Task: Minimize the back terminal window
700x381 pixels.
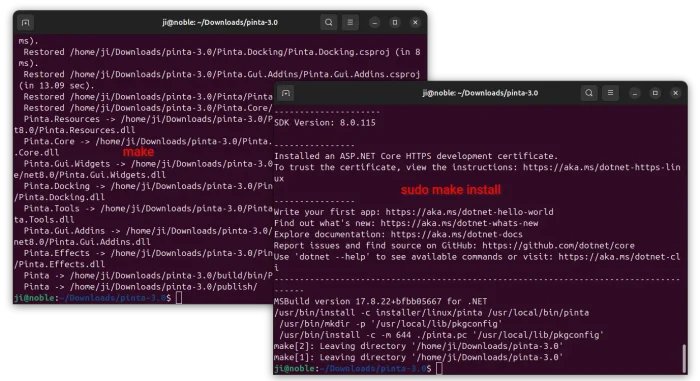Action: coord(375,22)
